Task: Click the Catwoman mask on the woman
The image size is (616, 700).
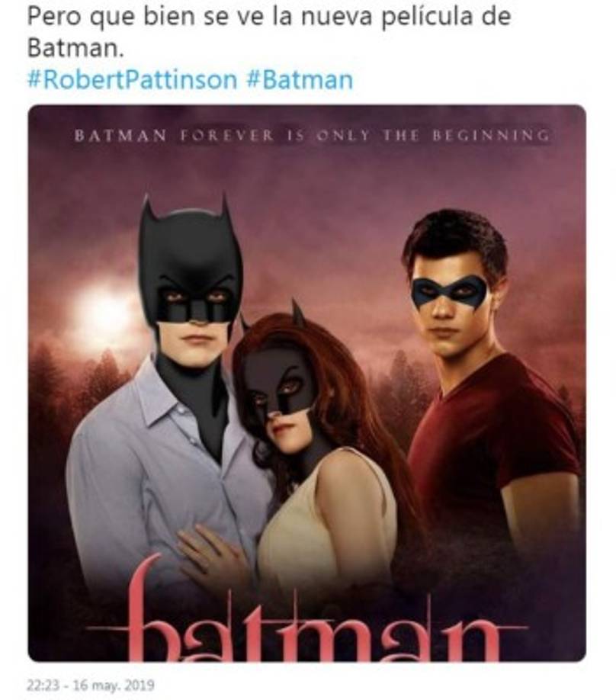Action: 279,383
